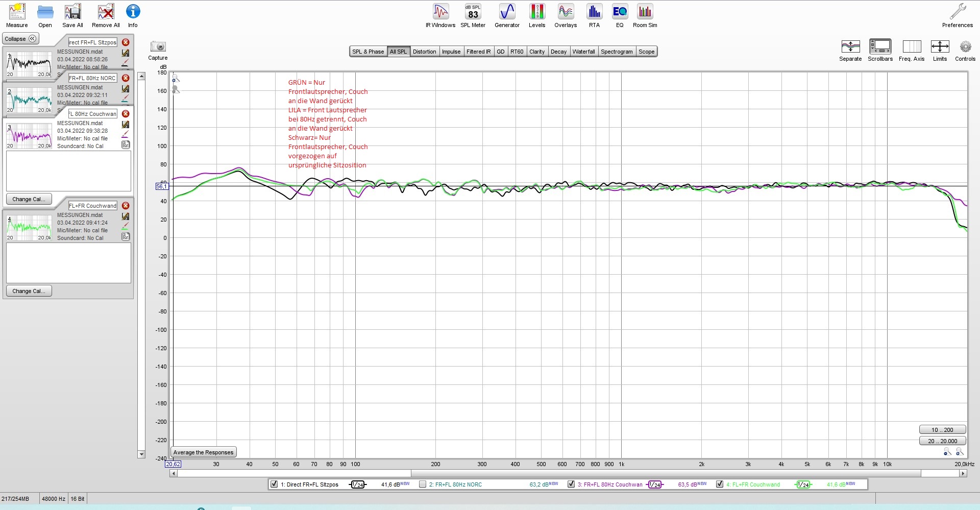Switch to the Spectrogram tab
Screen dimensions: 980x510
617,52
